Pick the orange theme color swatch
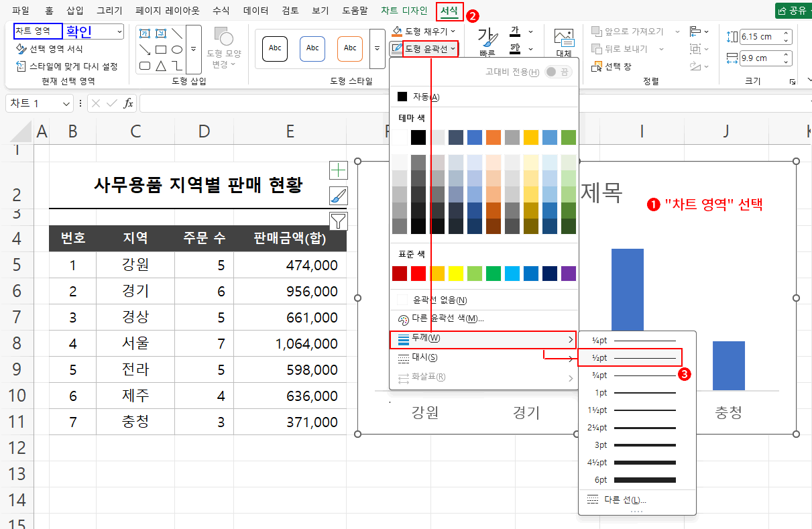Viewport: 812px width, 529px height. click(x=494, y=137)
